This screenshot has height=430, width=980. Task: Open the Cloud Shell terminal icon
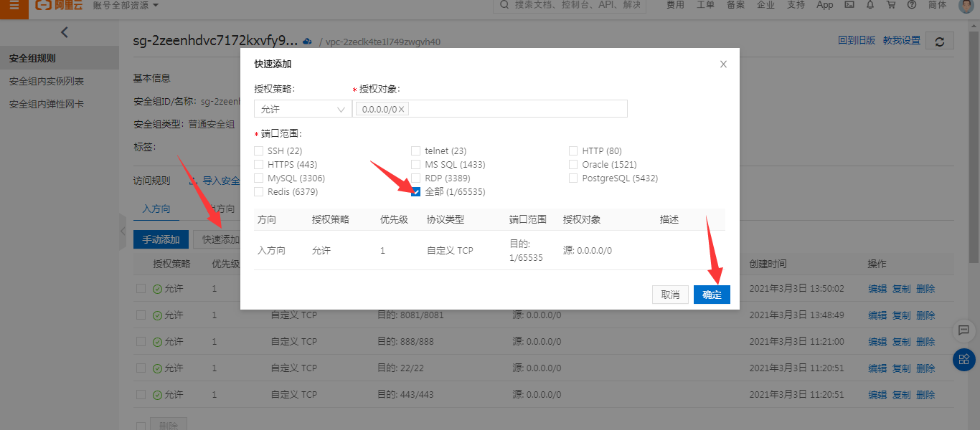click(x=849, y=5)
